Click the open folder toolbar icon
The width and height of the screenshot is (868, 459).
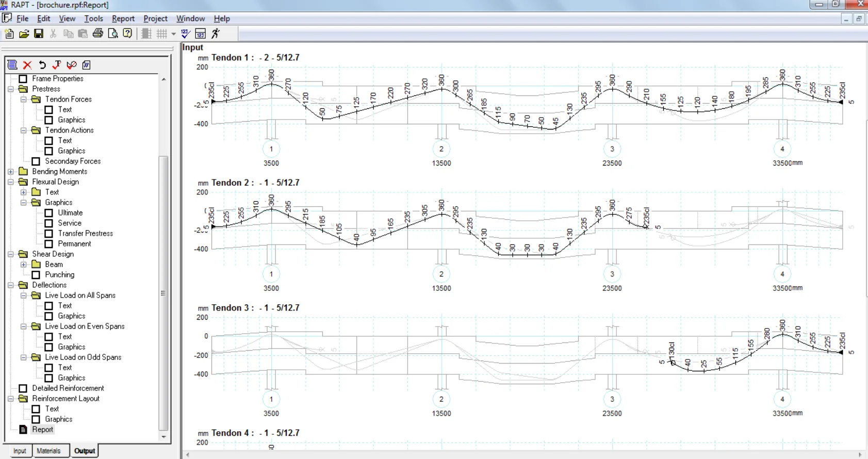[24, 34]
